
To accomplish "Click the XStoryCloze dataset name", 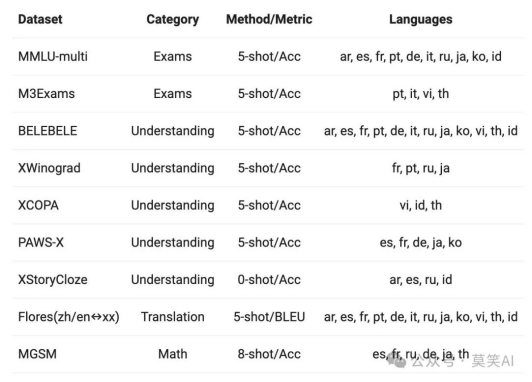I will pos(53,280).
